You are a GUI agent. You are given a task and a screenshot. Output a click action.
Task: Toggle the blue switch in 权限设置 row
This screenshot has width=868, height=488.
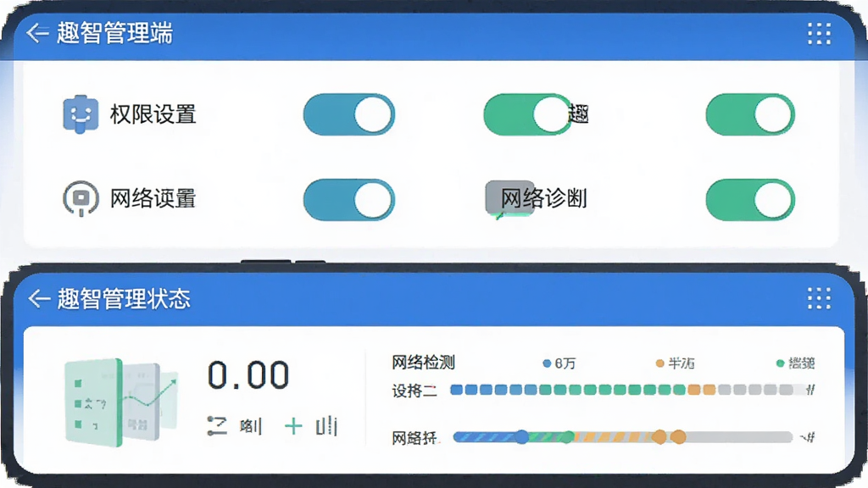(348, 114)
